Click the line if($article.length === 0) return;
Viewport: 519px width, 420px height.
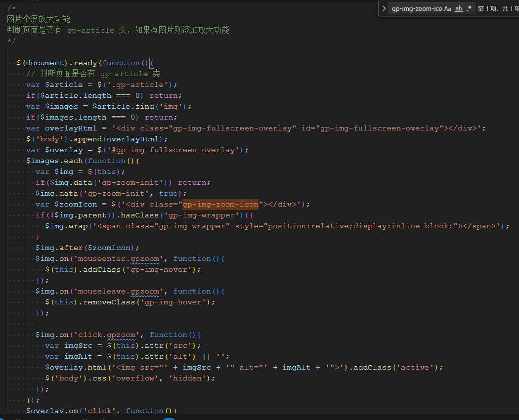click(104, 96)
